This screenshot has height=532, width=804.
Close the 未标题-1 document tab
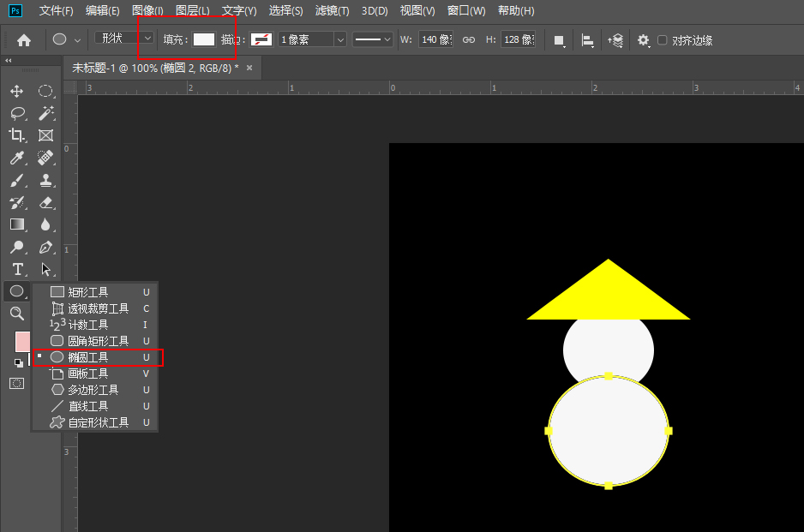coord(249,68)
